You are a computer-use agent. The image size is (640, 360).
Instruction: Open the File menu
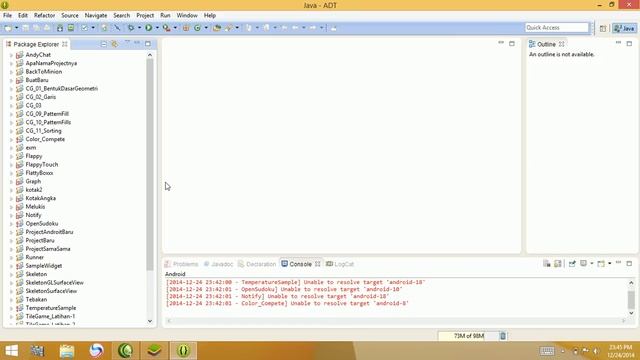click(7, 15)
